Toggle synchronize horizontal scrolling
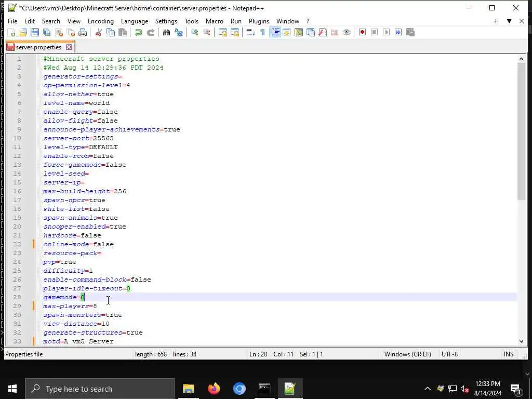Image resolution: width=532 pixels, height=399 pixels. 234,32
